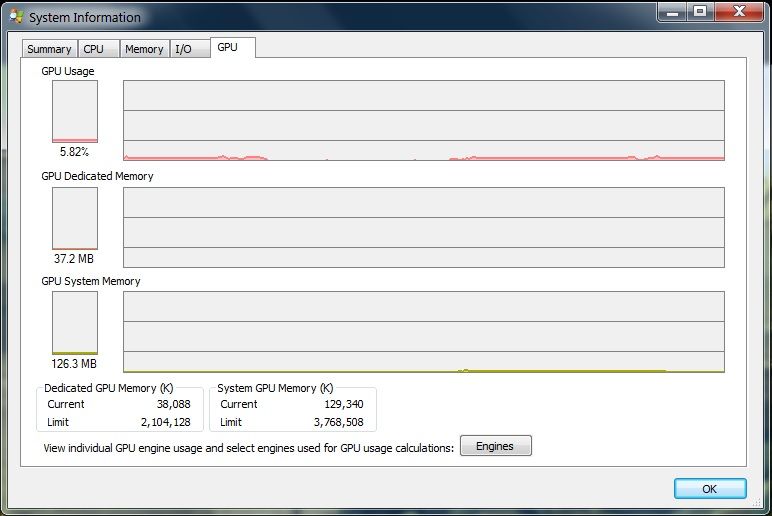This screenshot has width=772, height=516.
Task: Click the GPU Usage heading label
Action: coord(68,71)
